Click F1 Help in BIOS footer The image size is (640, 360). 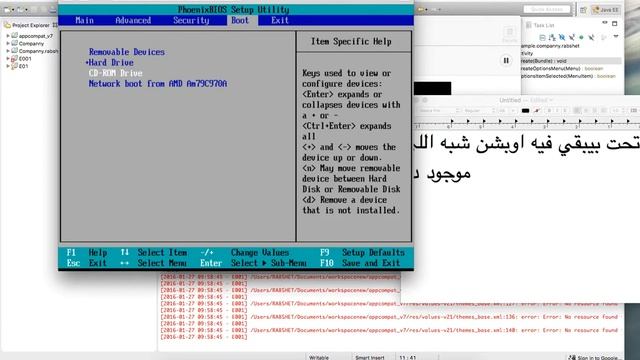[x=87, y=253]
